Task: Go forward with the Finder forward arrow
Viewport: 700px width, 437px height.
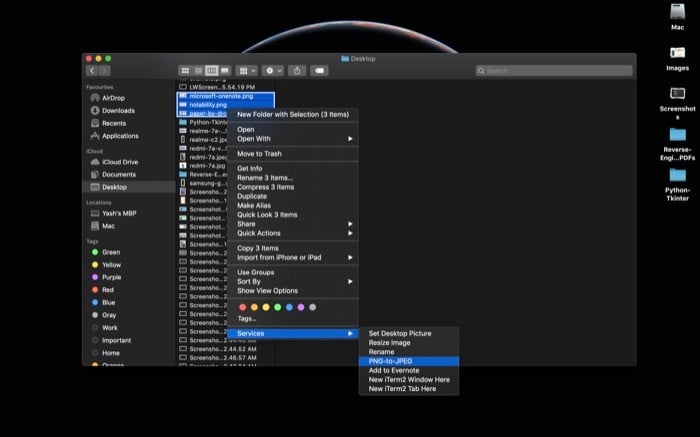Action: pyautogui.click(x=104, y=71)
